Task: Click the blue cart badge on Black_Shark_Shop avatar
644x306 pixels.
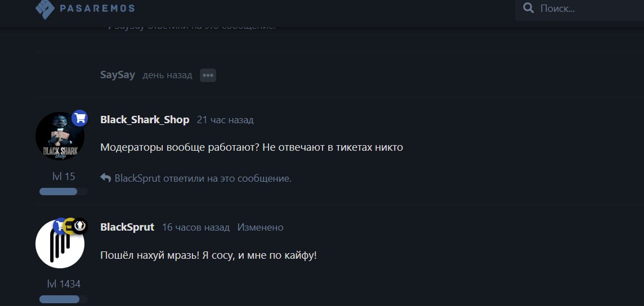Action: pos(80,118)
